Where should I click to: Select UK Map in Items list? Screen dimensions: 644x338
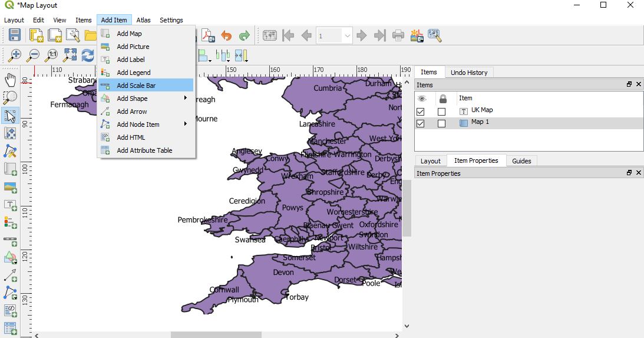[x=481, y=110]
